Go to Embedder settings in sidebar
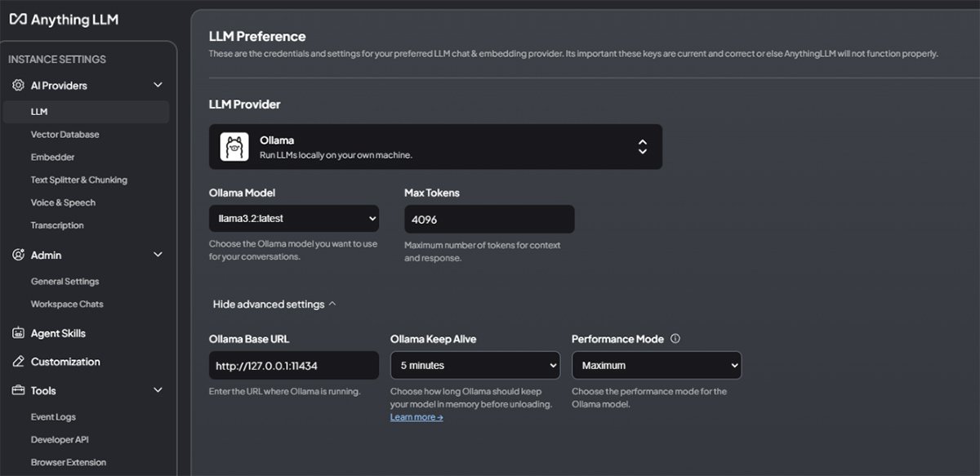The image size is (980, 476). [53, 158]
